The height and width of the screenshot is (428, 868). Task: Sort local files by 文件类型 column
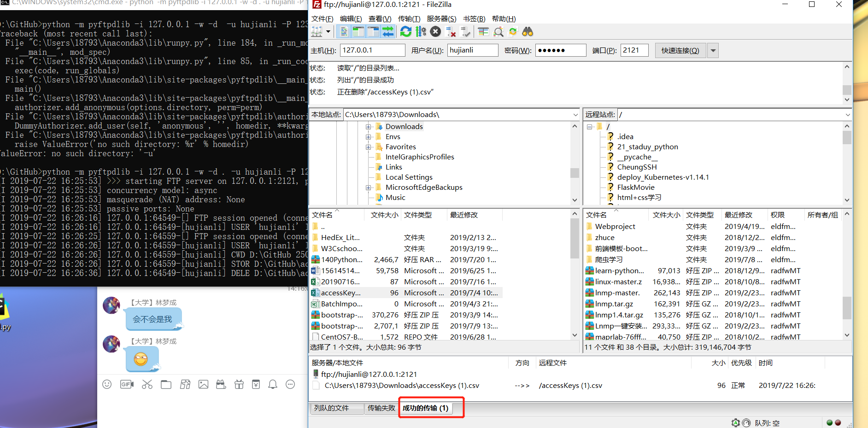(424, 215)
